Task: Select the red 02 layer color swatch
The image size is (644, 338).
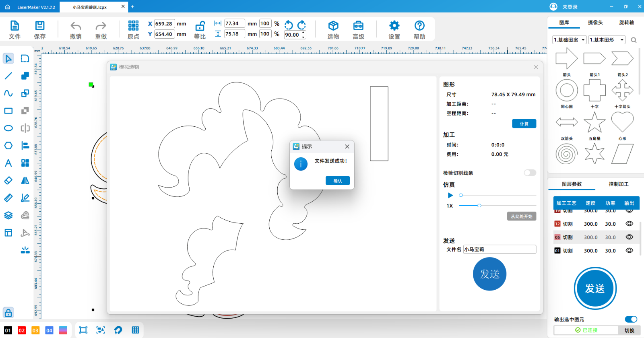Action: coord(22,330)
